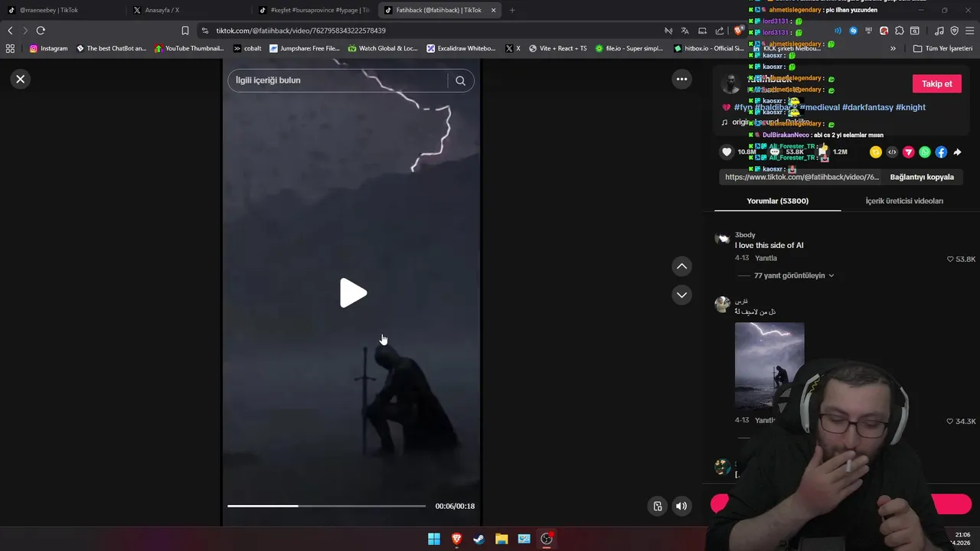Copy link with 'Bağlantıyı kopyala' button

922,177
